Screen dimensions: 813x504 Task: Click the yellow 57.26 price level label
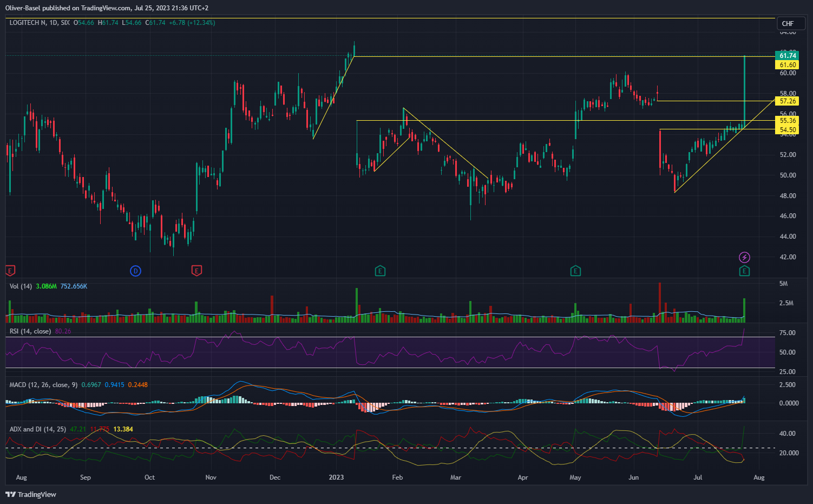(787, 101)
